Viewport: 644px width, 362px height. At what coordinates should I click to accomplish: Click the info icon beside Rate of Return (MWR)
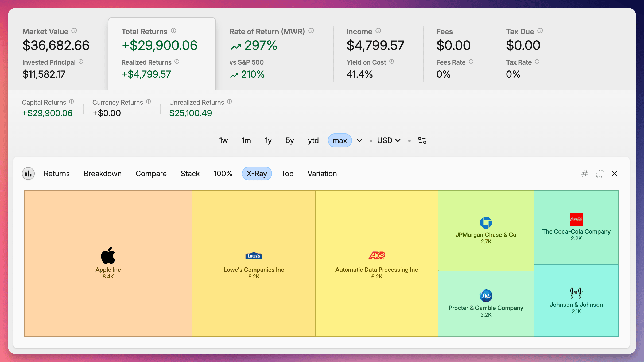click(x=311, y=31)
